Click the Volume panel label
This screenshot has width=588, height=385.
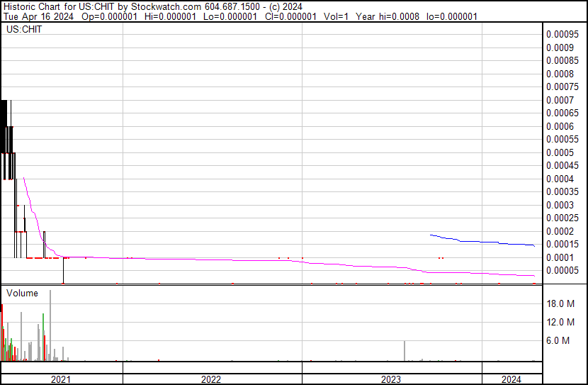23,293
